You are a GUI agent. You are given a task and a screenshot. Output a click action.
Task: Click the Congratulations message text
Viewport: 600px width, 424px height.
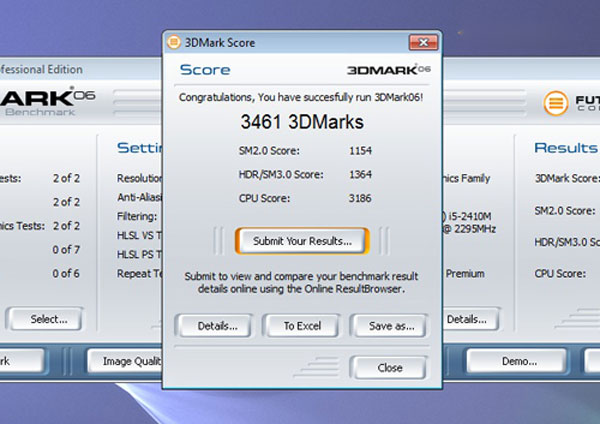[301, 98]
